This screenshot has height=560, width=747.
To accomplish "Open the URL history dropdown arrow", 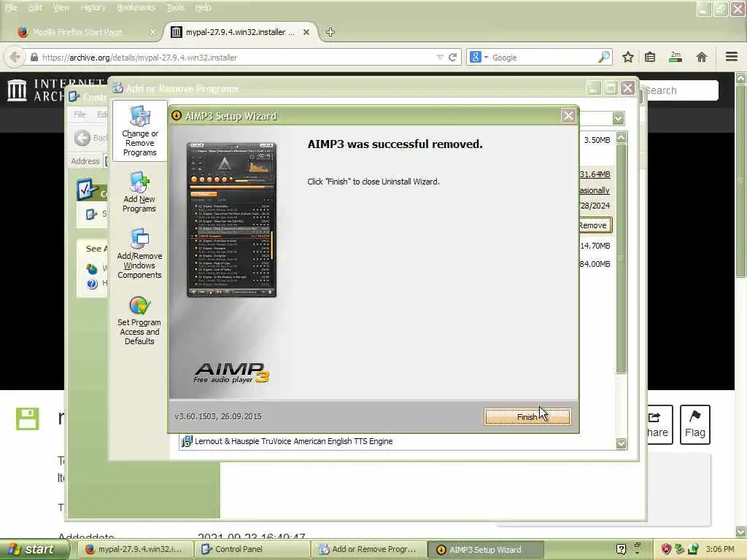I will click(x=439, y=57).
